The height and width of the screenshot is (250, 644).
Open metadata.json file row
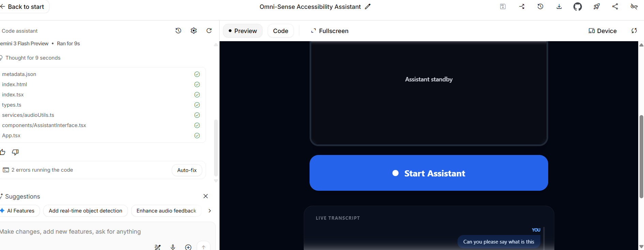[x=101, y=74]
